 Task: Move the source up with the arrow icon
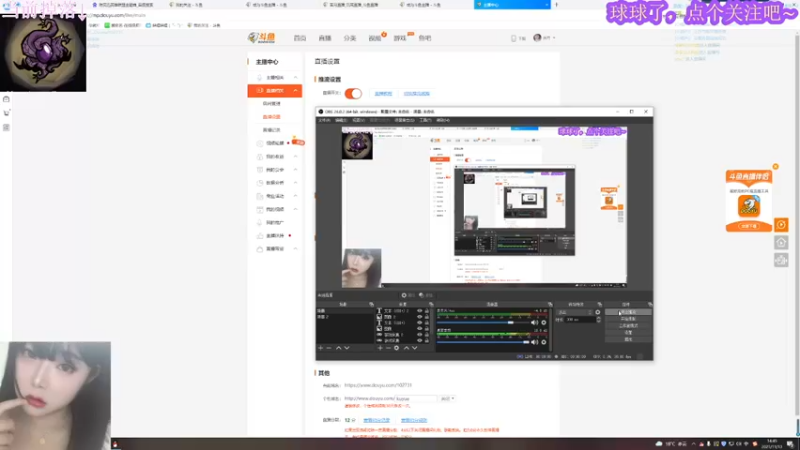pos(406,348)
